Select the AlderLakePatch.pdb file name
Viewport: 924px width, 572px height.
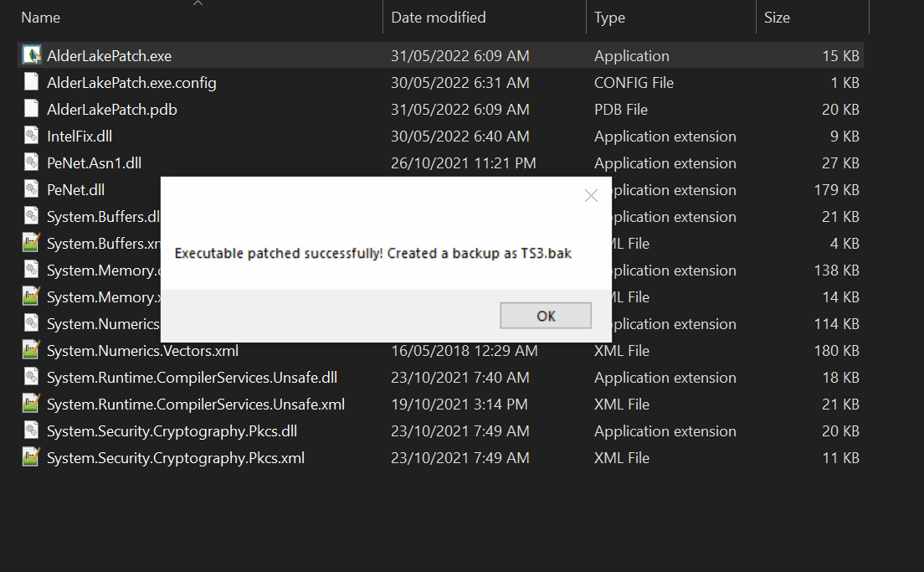112,110
